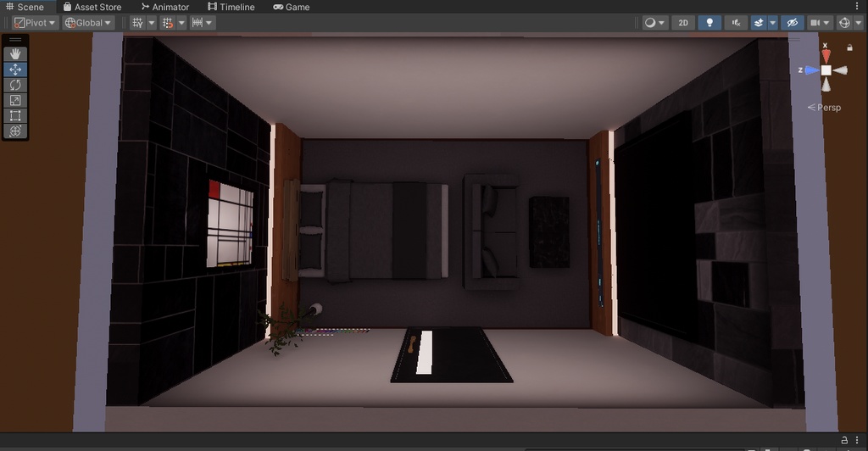Viewport: 868px width, 451px height.
Task: Open the scene camera dropdown arrow
Action: point(826,23)
